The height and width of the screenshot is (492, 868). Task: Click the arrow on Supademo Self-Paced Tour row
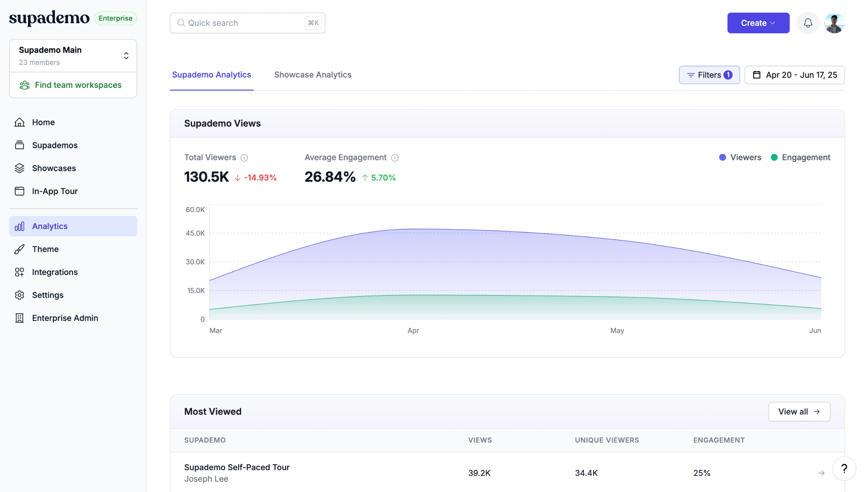tap(821, 473)
